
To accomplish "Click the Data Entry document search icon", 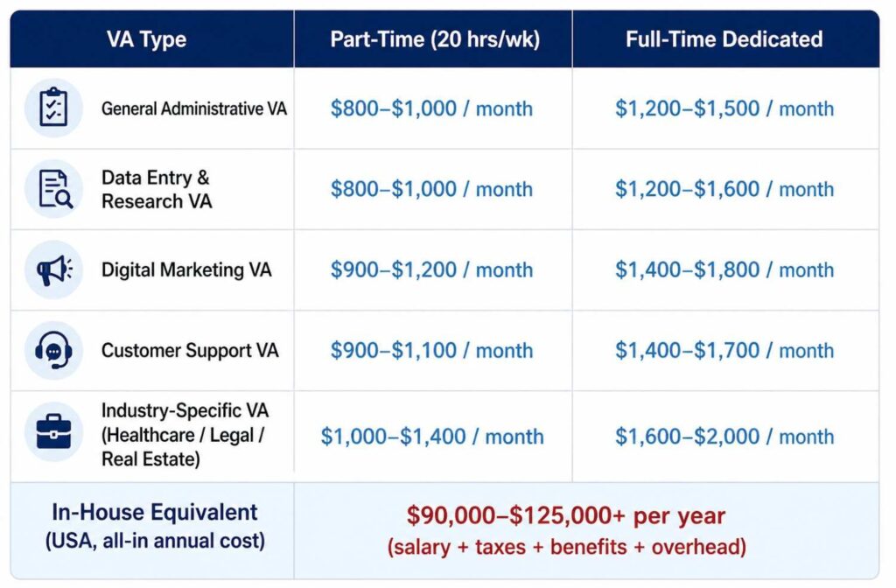I will [x=53, y=188].
